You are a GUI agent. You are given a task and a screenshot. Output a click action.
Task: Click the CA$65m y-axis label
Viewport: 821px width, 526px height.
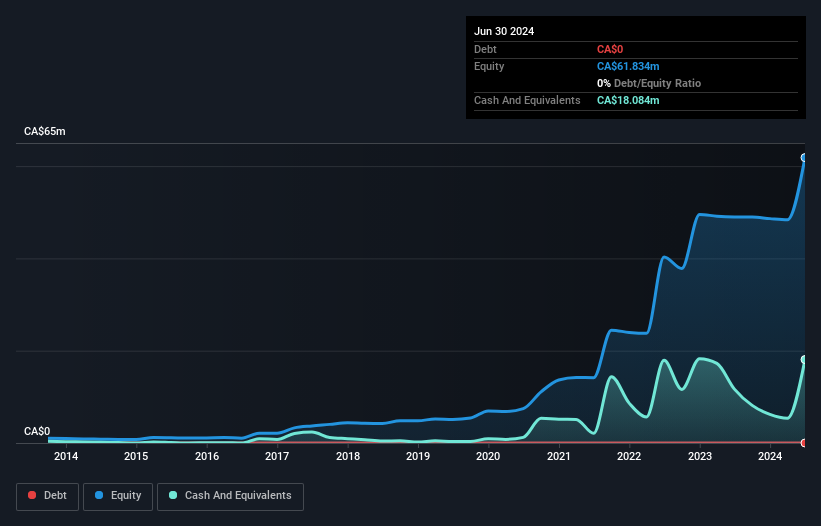click(45, 131)
